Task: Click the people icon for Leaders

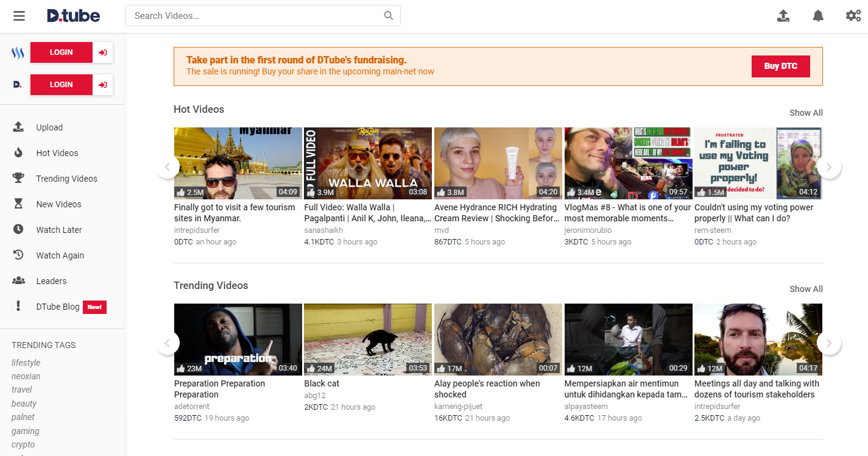Action: 18,280
